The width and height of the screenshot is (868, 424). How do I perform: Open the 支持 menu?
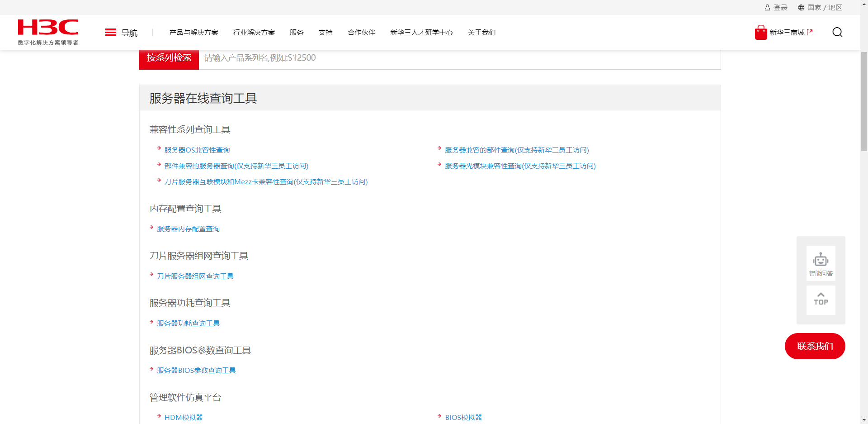(x=325, y=33)
